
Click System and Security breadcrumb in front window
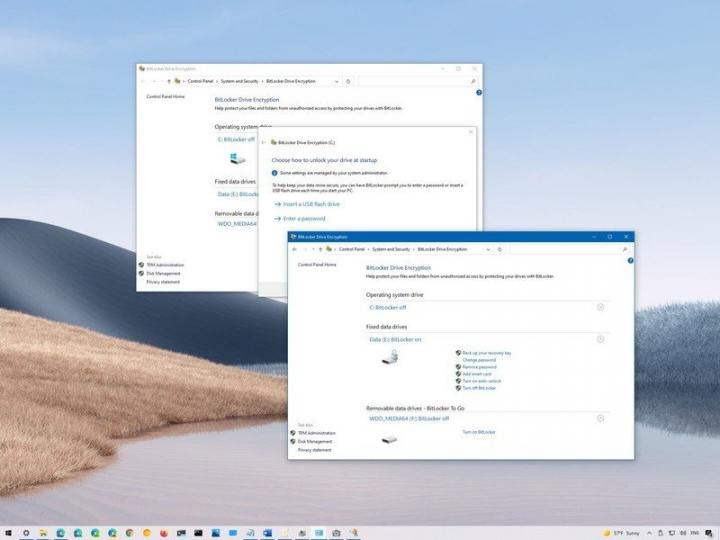coord(391,249)
